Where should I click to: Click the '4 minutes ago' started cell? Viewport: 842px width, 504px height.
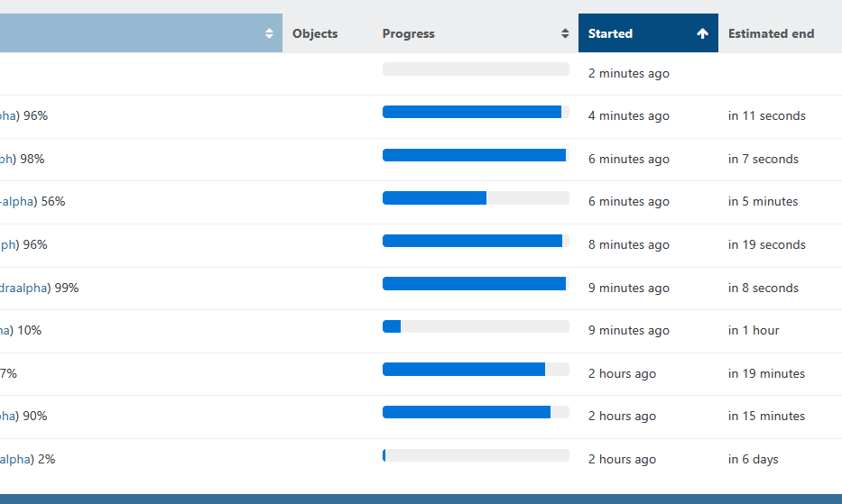628,115
